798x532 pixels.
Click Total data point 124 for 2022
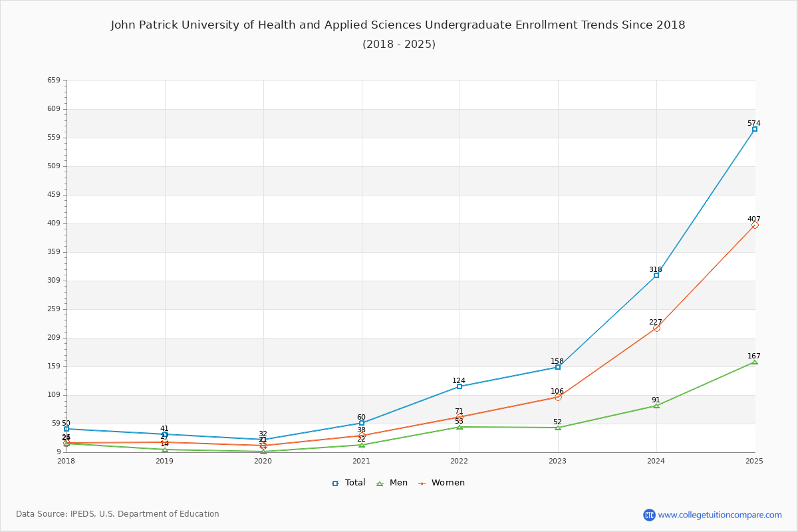click(x=460, y=386)
